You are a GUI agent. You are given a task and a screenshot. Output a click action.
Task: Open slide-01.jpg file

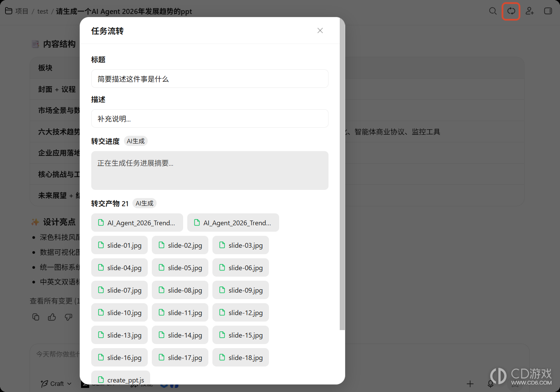pos(119,245)
